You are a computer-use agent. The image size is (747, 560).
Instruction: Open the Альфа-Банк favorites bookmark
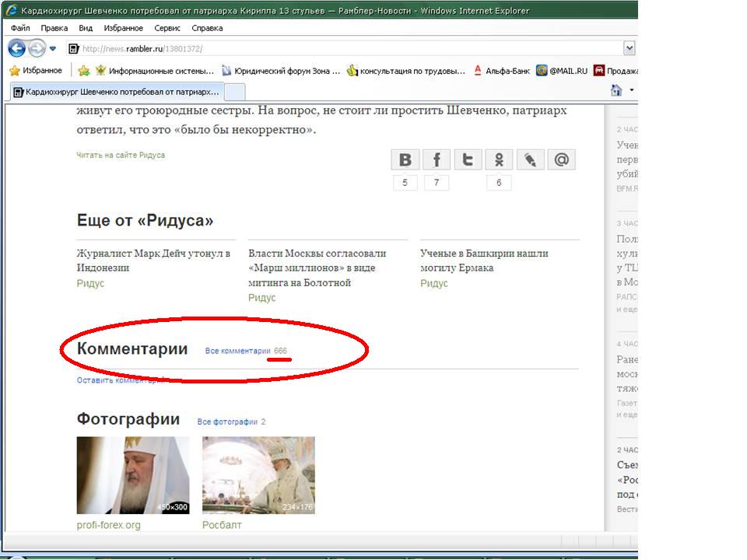(x=502, y=71)
